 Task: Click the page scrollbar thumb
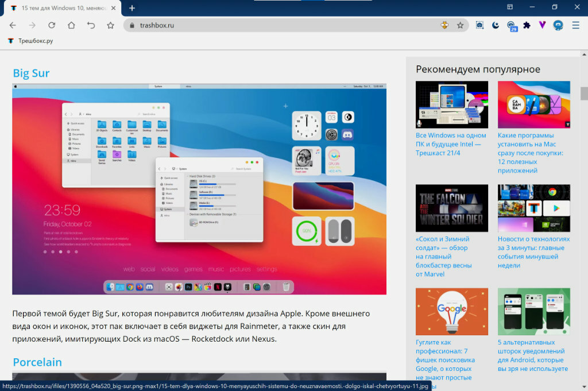click(584, 94)
